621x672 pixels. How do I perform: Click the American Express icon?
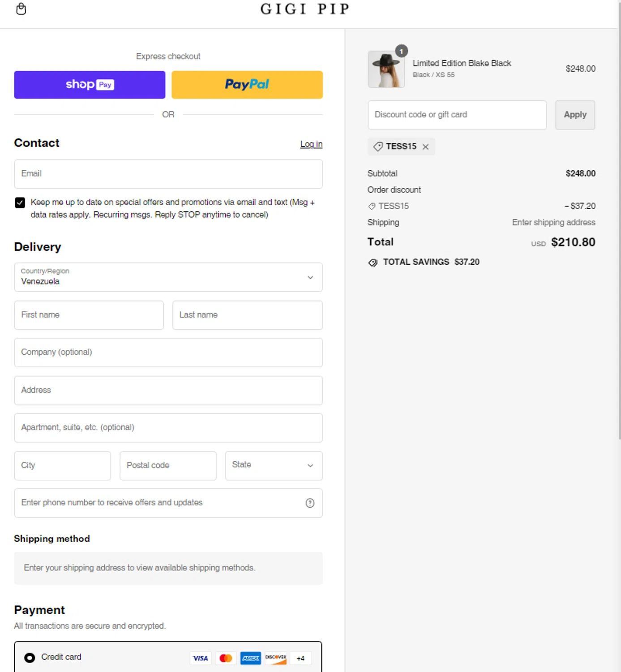[251, 658]
